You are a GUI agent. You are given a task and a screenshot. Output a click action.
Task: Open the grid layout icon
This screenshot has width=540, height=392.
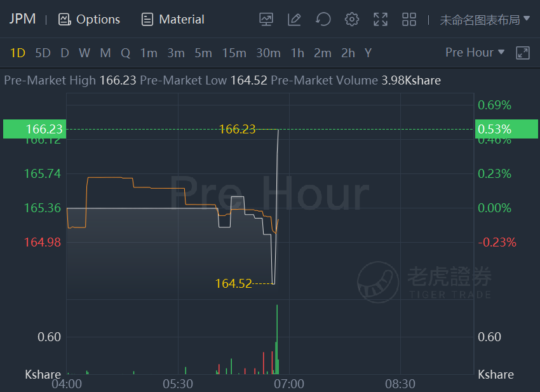[x=409, y=19]
